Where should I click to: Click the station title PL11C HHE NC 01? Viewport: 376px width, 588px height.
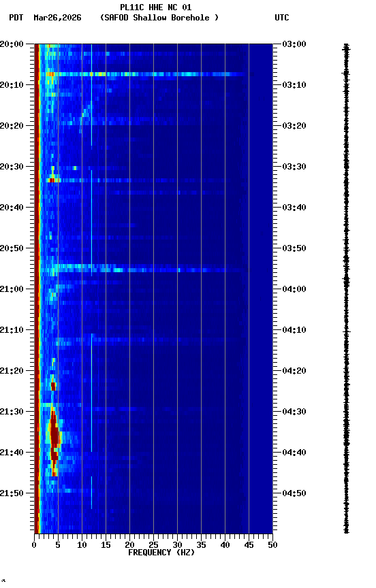click(156, 7)
